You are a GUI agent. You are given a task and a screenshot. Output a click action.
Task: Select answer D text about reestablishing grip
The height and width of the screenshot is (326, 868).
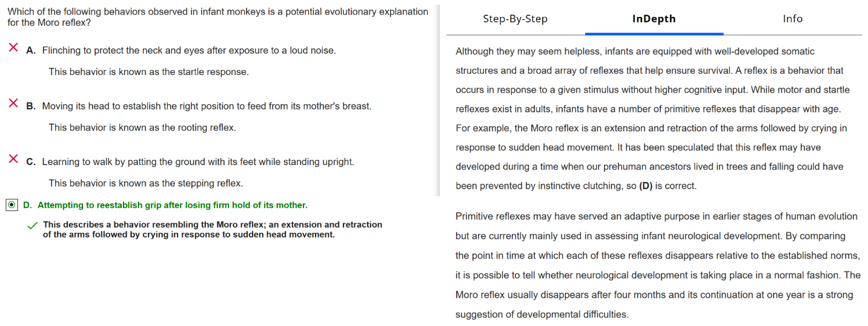[x=172, y=206]
